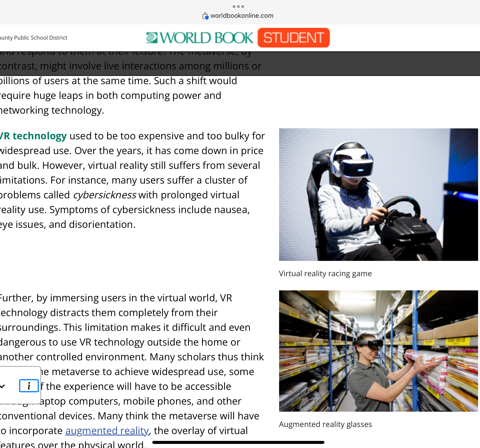Click the "Augmented reality glasses" caption
480x448 pixels.
point(325,424)
